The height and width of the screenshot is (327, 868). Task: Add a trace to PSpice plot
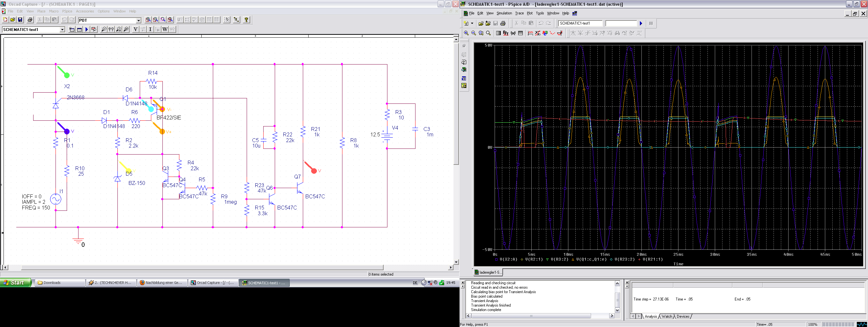(x=530, y=33)
